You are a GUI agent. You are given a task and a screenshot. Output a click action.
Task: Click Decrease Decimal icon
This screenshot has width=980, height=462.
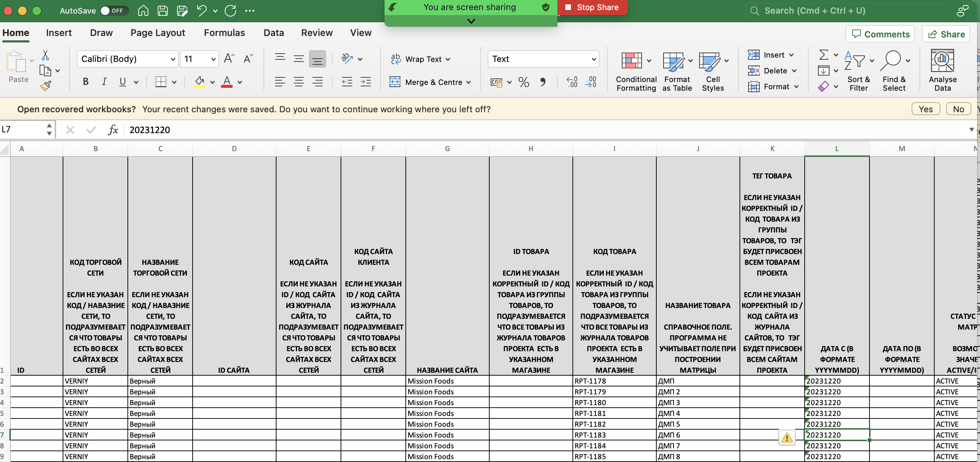tap(591, 82)
